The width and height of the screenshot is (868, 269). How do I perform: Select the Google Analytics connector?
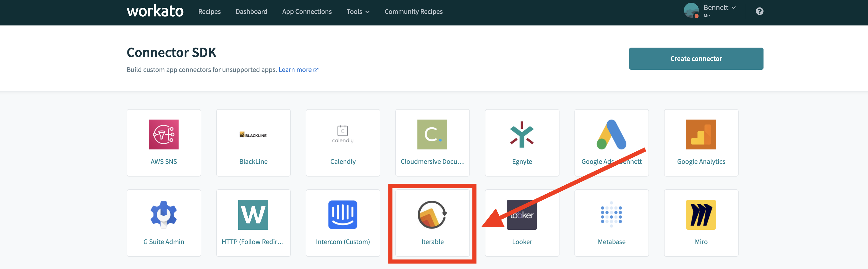pos(701,143)
